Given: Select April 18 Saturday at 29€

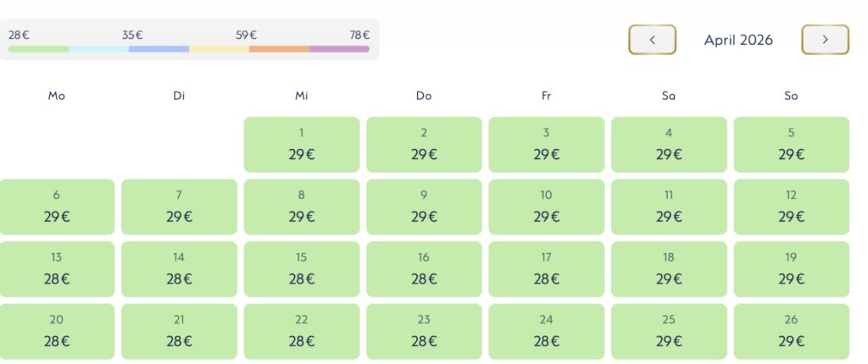Looking at the screenshot, I should (669, 269).
